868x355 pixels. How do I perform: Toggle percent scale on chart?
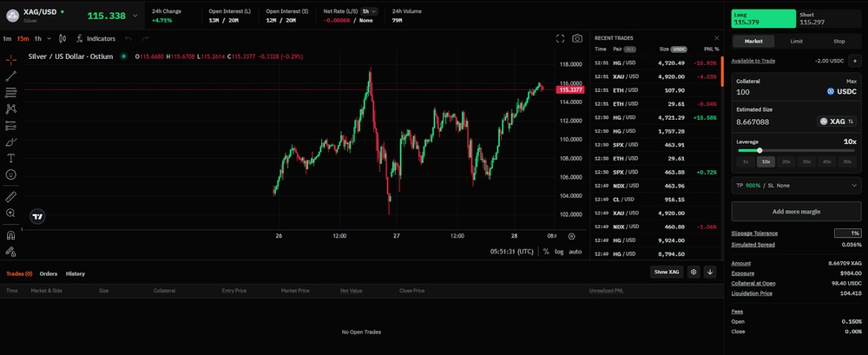[546, 251]
